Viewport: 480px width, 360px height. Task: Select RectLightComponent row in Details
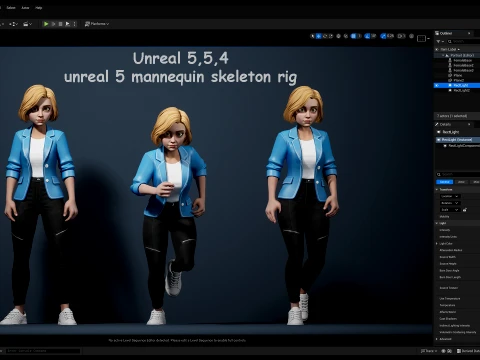click(462, 146)
